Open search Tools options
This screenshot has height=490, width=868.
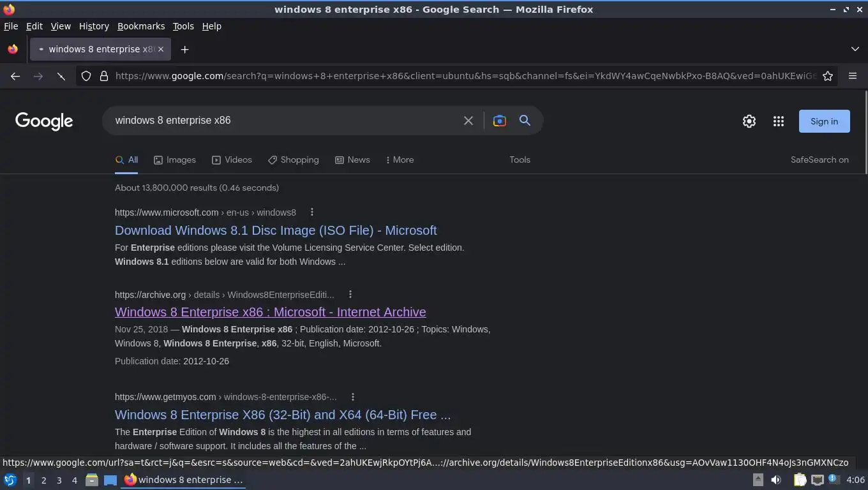520,160
